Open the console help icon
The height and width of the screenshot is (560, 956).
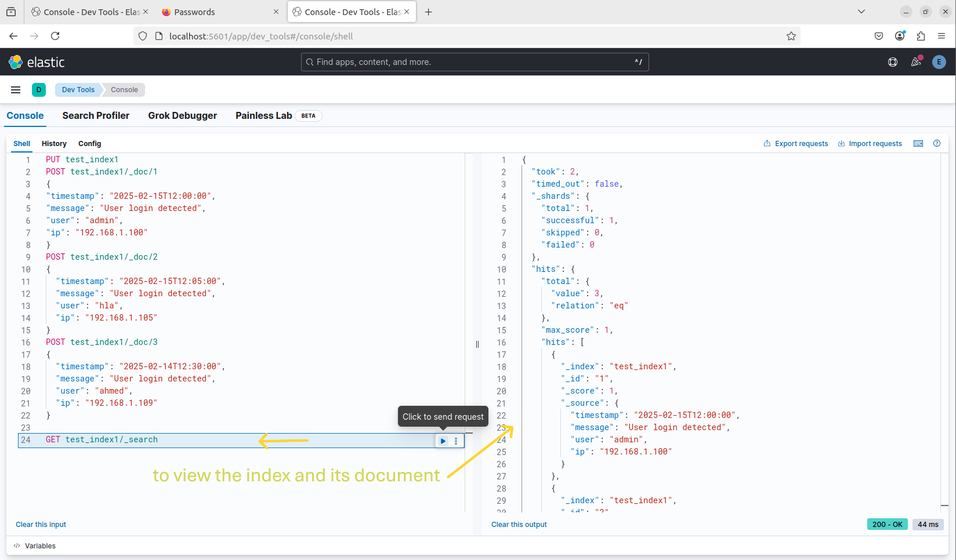[x=937, y=144]
